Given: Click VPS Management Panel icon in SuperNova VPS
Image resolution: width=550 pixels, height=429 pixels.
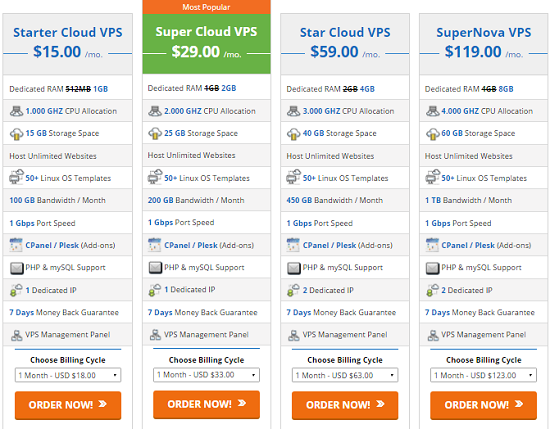Looking at the screenshot, I should click(433, 335).
